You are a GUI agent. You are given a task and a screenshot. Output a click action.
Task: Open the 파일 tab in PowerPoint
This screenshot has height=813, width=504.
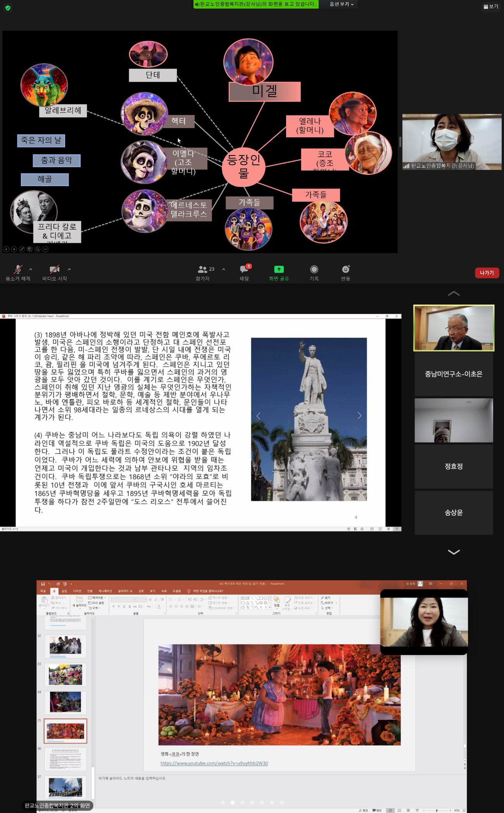point(43,591)
